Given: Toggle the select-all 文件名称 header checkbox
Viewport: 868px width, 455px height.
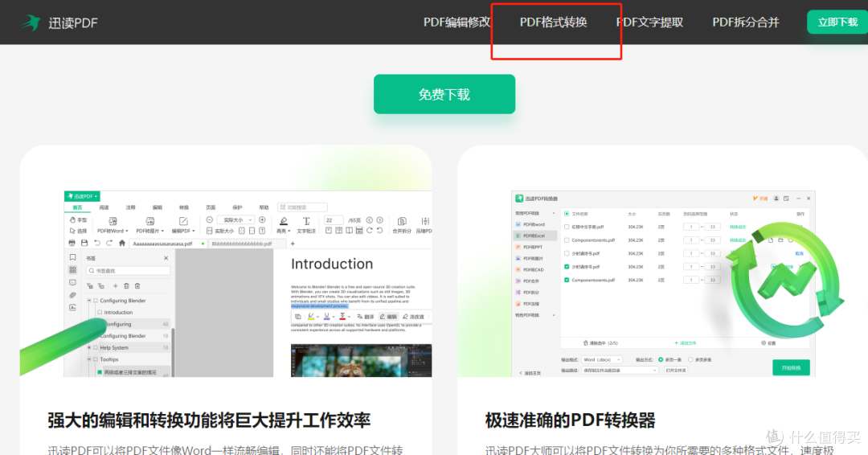Looking at the screenshot, I should click(567, 214).
